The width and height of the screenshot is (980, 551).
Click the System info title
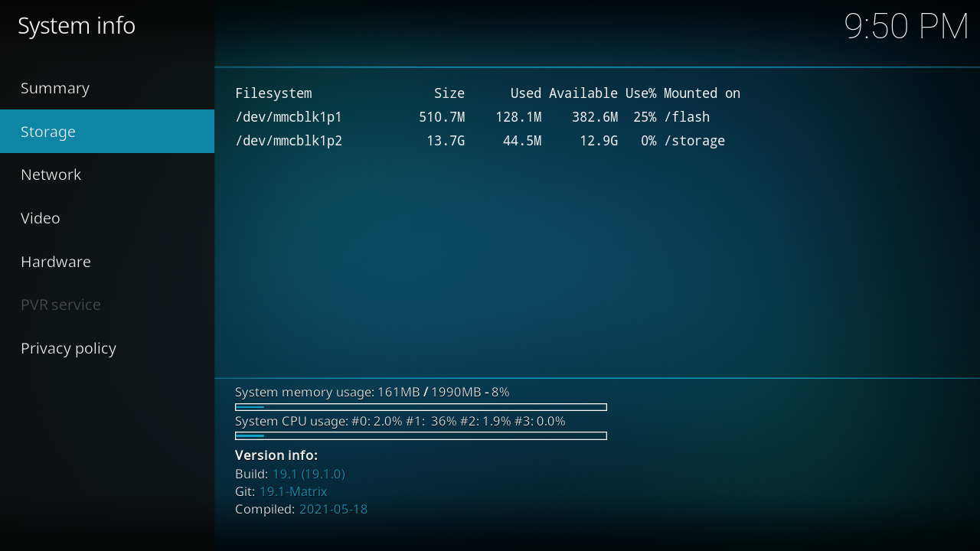[x=77, y=26]
